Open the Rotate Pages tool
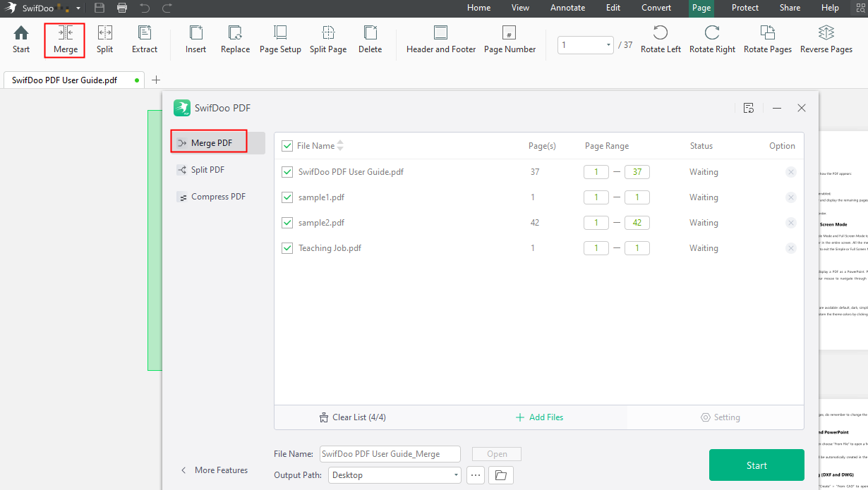This screenshot has height=490, width=868. (x=768, y=39)
